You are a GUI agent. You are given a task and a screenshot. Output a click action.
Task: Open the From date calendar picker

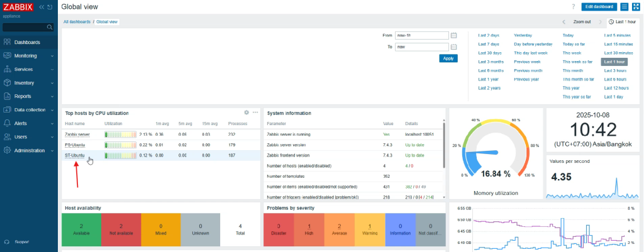click(x=453, y=35)
